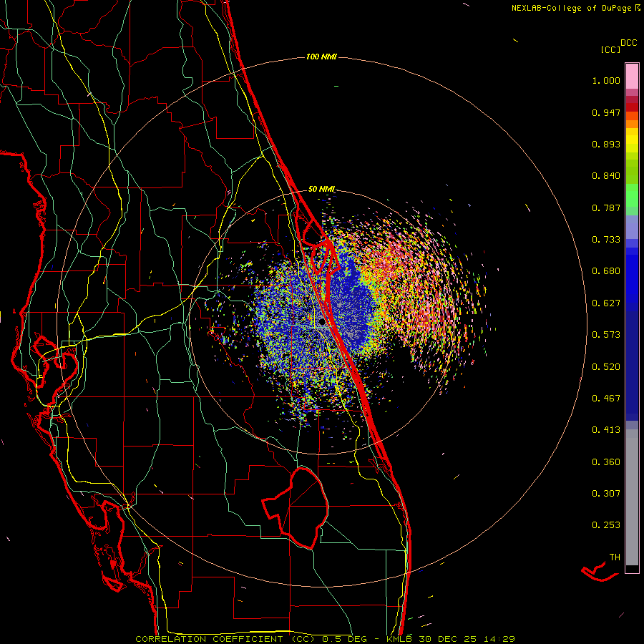Click the 0.253 legend value
This screenshot has width=644, height=644.
[606, 525]
